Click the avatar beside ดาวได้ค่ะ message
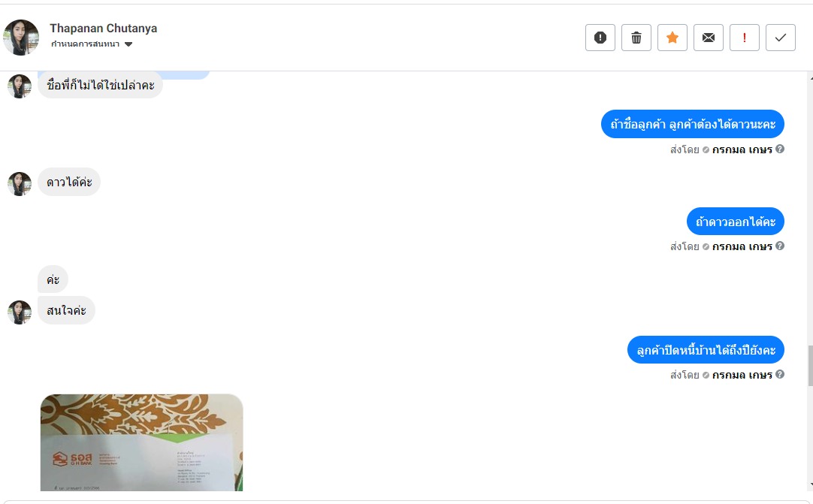This screenshot has width=813, height=504. (20, 183)
